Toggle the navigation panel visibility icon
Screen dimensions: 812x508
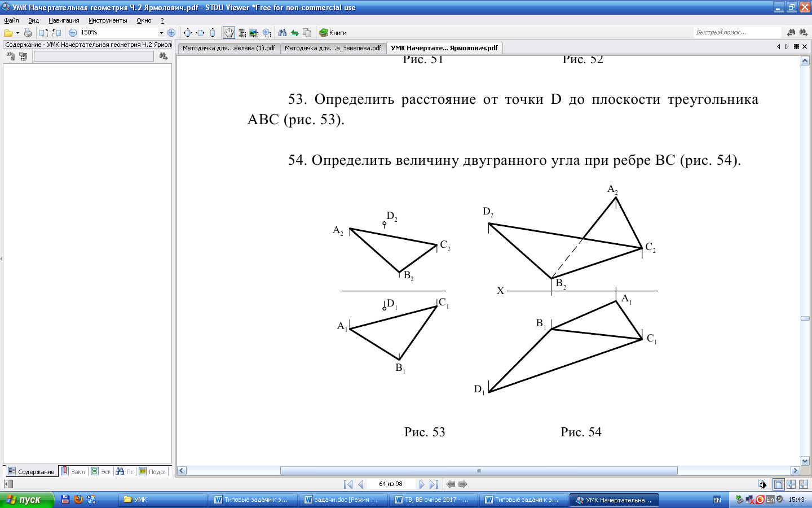(8, 484)
